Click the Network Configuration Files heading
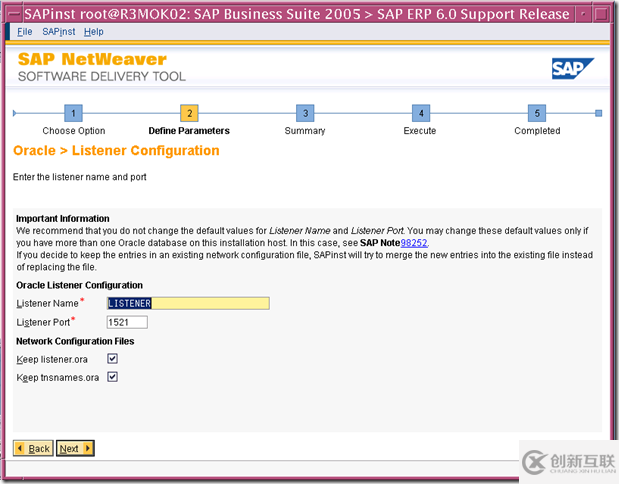This screenshot has width=619, height=484. (75, 341)
